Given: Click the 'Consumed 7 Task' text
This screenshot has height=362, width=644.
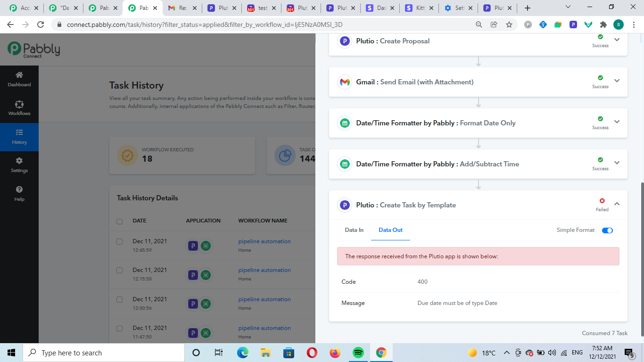Looking at the screenshot, I should [x=604, y=333].
